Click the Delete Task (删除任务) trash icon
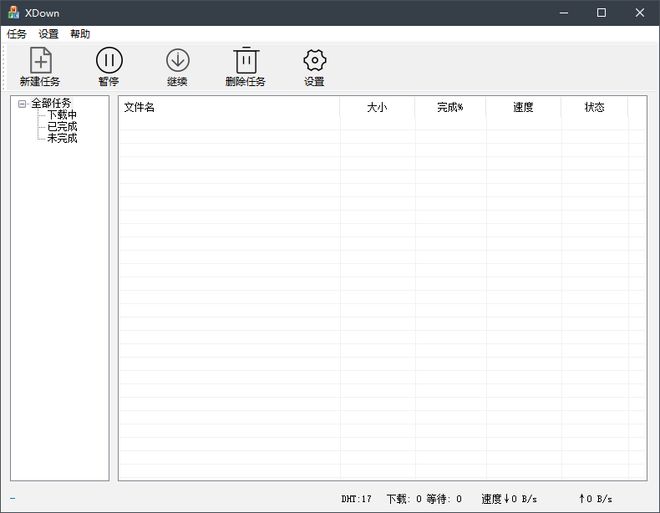Viewport: 660px width, 513px height. (245, 61)
